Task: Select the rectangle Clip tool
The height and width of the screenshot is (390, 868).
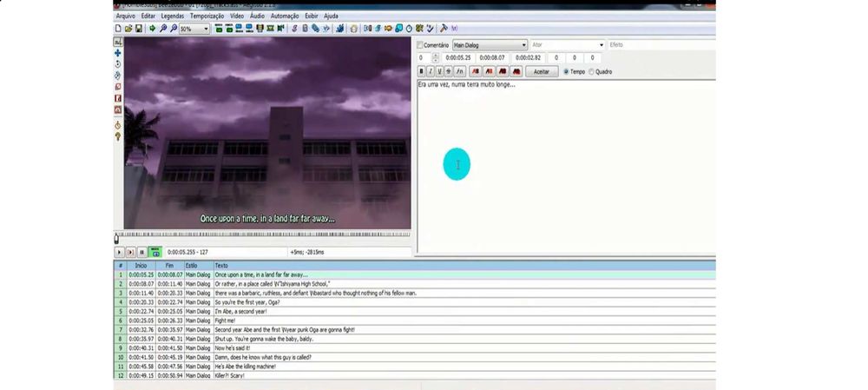Action: click(117, 98)
